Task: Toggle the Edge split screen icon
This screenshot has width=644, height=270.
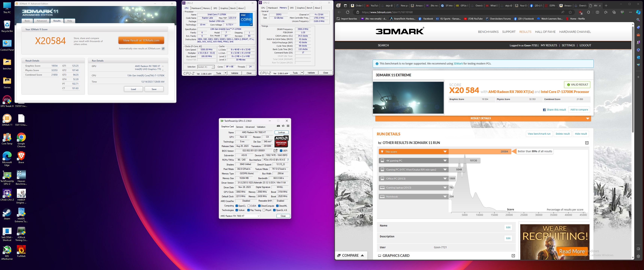Action: pos(598,12)
